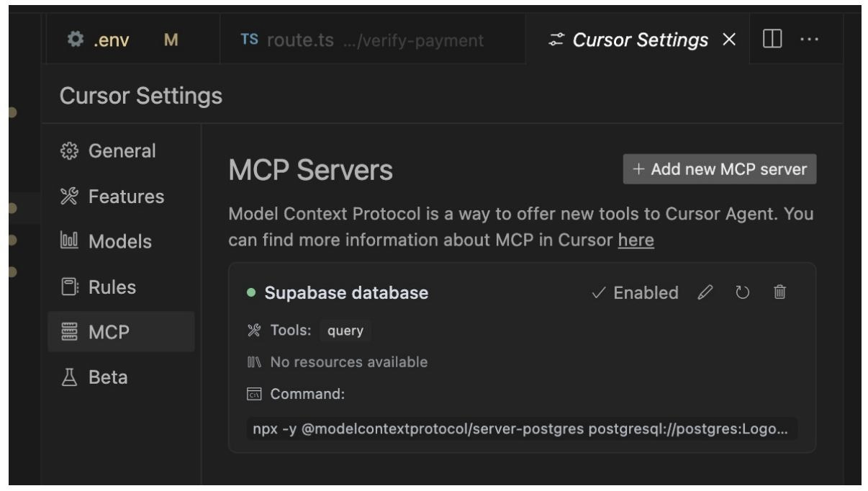Switch to the .env tab
The width and height of the screenshot is (868, 491).
click(x=112, y=39)
